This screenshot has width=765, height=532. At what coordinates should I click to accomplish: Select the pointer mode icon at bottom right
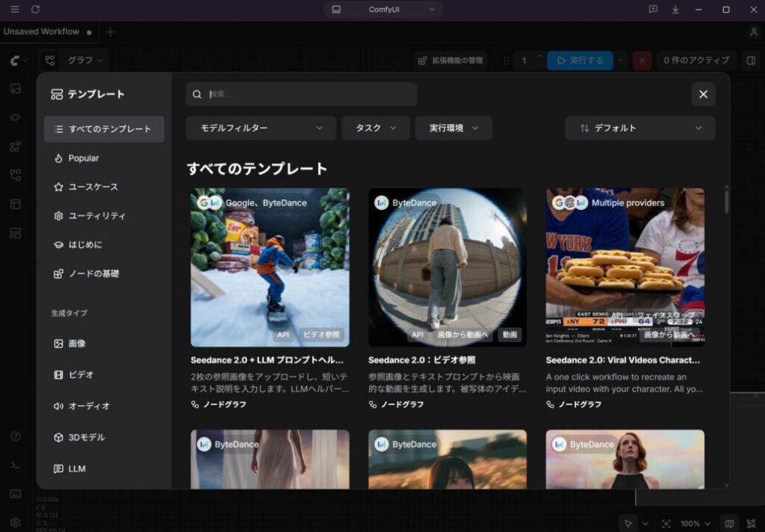click(x=628, y=523)
